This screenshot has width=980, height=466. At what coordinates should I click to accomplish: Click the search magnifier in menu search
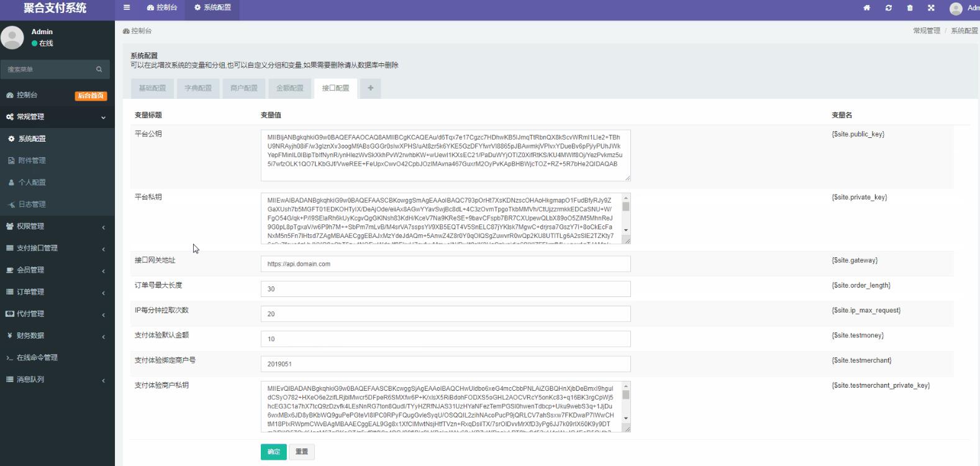(99, 69)
